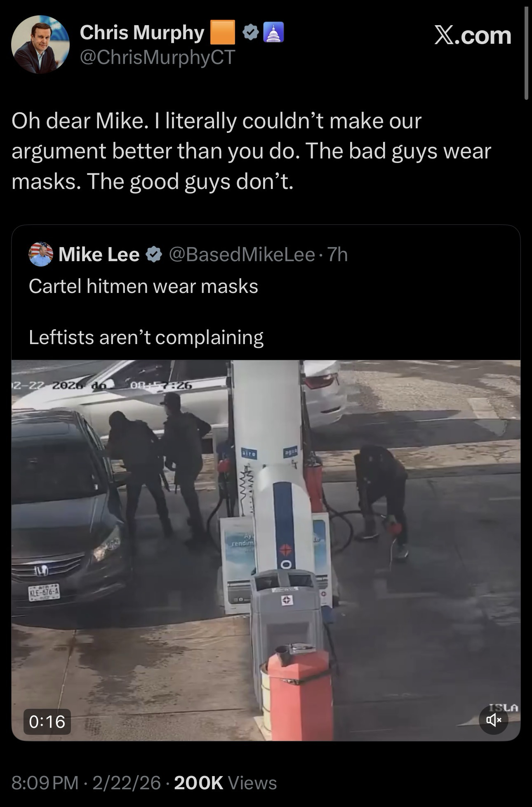This screenshot has height=807, width=532.
Task: Open the @ChrisMurphyCT handle
Action: tap(157, 57)
